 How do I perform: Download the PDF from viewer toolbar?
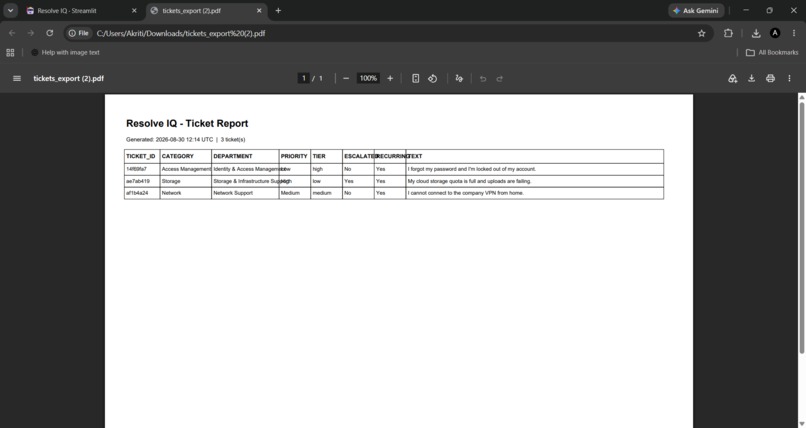pos(751,79)
